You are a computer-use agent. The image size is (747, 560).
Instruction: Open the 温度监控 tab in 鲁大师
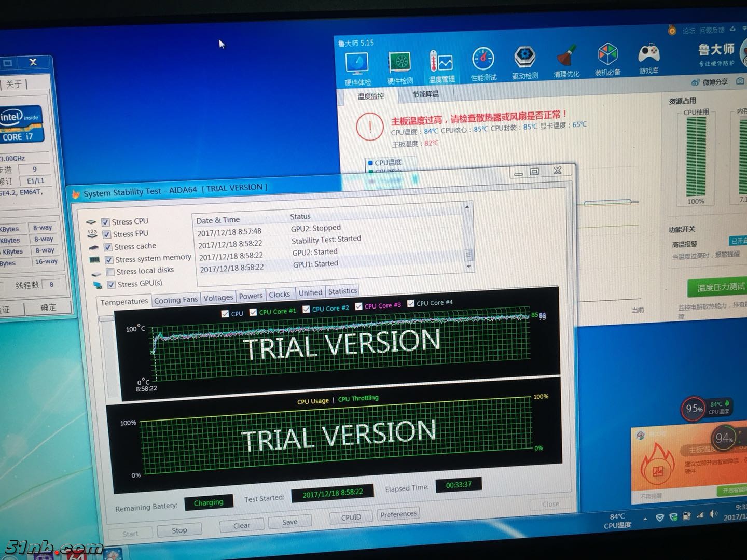point(370,96)
